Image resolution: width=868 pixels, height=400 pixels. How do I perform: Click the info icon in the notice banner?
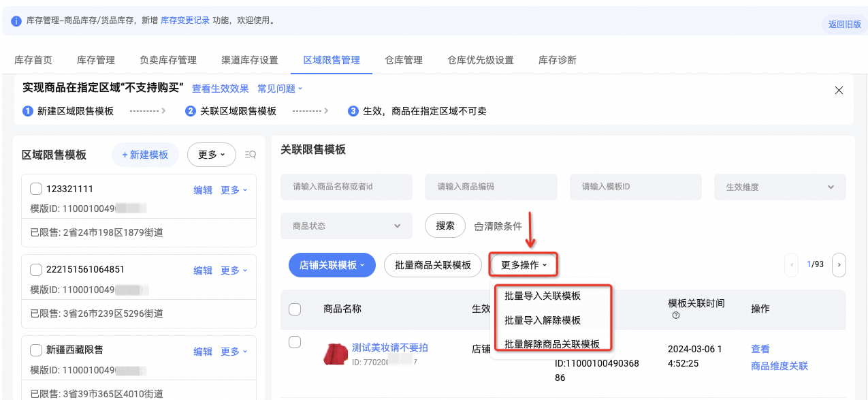coord(16,21)
